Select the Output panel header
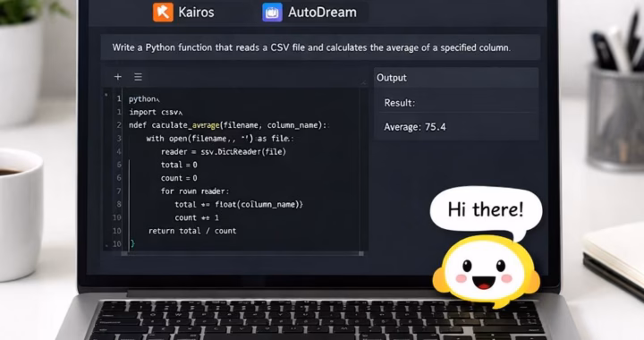The image size is (644, 340). pos(456,78)
